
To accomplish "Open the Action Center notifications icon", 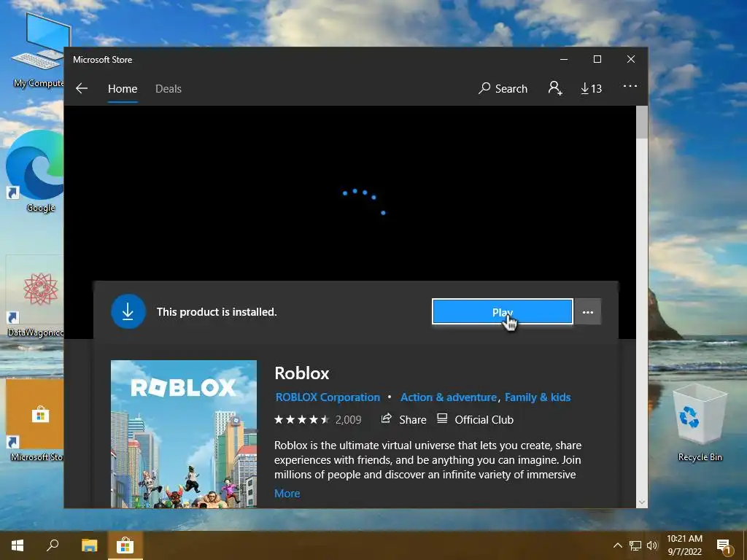I will tap(724, 546).
